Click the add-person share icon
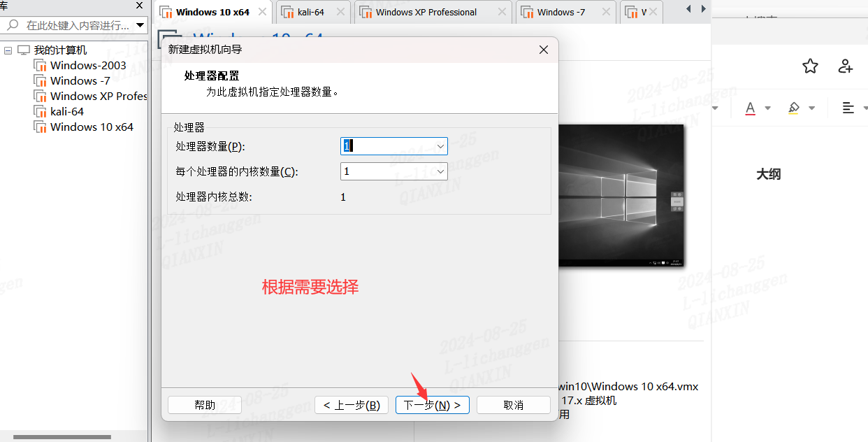Screen dimensions: 868x442 coord(846,66)
